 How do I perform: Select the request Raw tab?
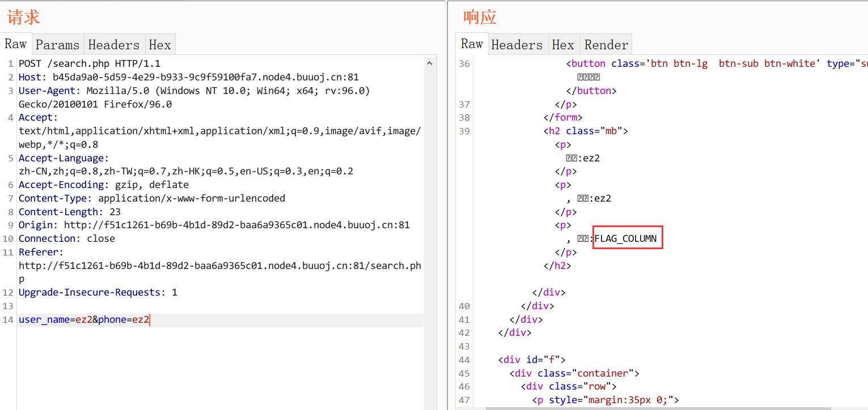pos(16,44)
